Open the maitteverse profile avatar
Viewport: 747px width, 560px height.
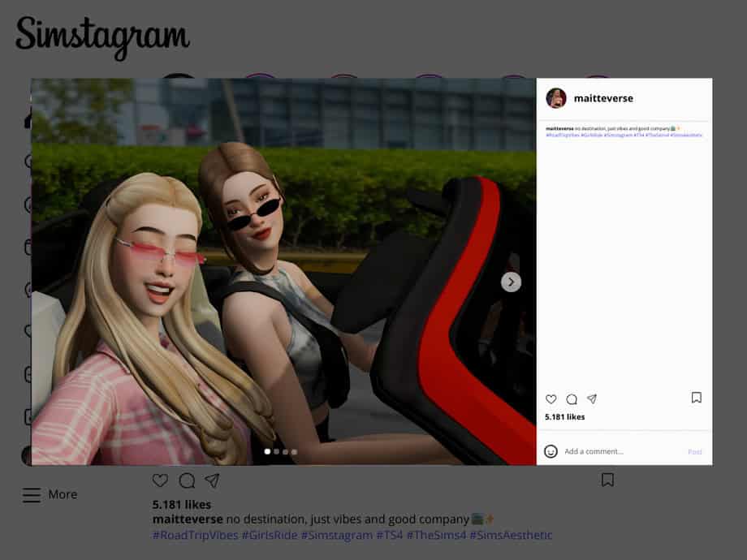[x=556, y=98]
